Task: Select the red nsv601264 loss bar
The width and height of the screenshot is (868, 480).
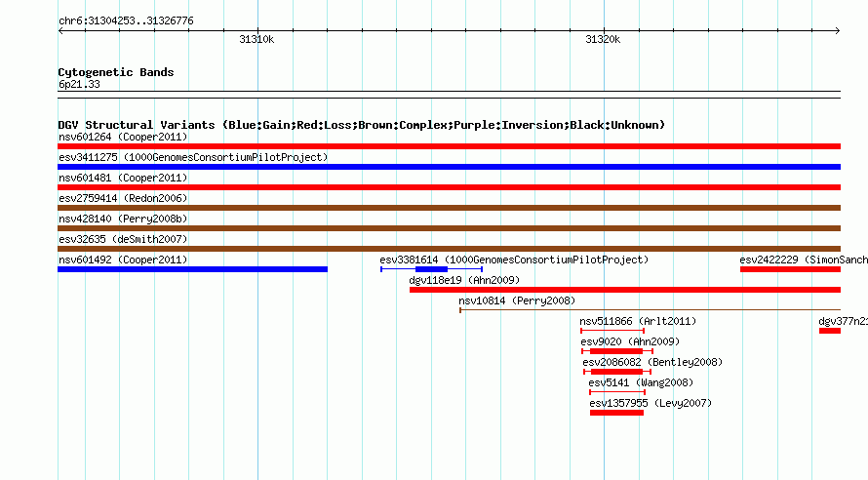Action: (x=449, y=146)
